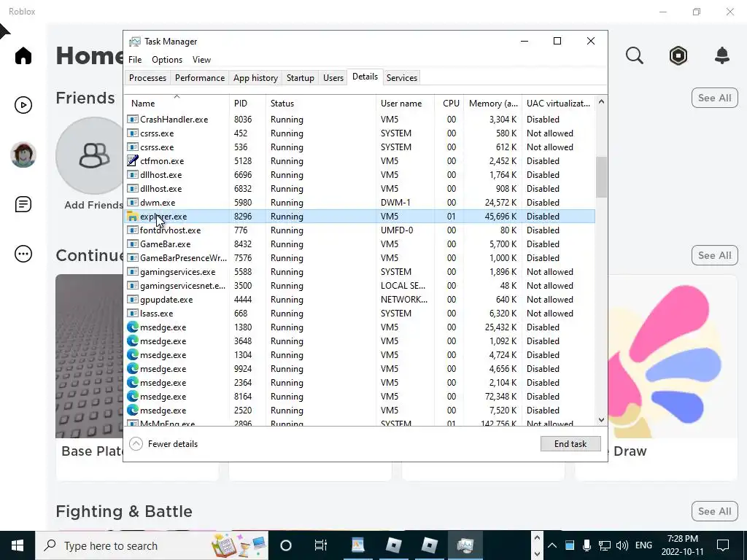Click Task Manager title bar icon
This screenshot has height=560, width=747.
pyautogui.click(x=135, y=42)
